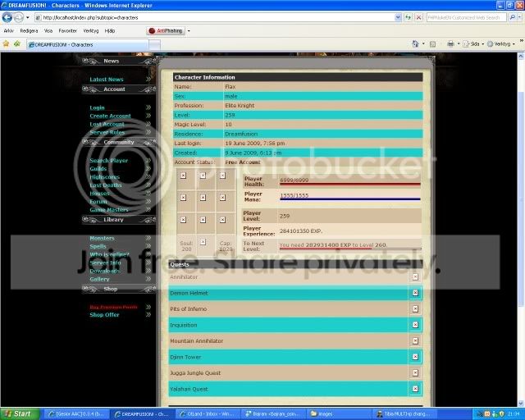Start search with the magnifying glass icon
This screenshot has height=420, width=525.
click(x=512, y=17)
